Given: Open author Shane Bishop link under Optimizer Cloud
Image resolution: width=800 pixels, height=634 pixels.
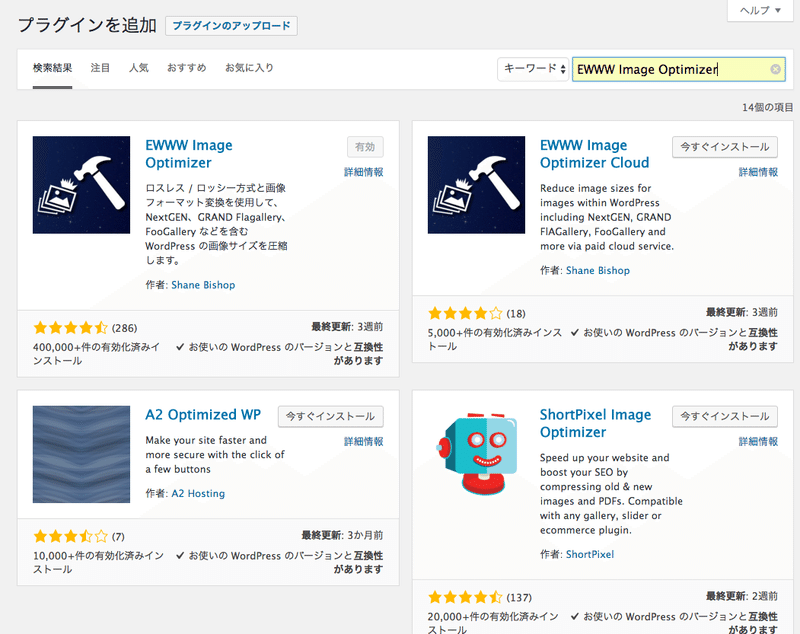Looking at the screenshot, I should click(x=597, y=271).
